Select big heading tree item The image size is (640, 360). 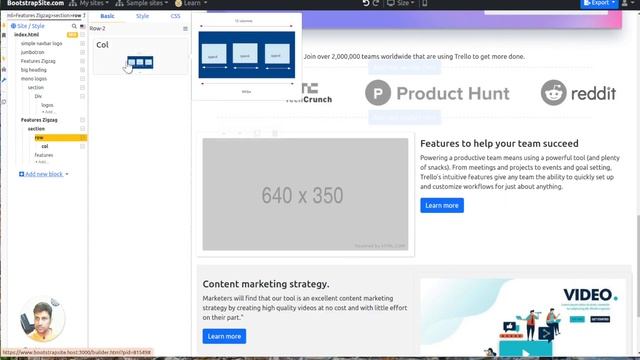(34, 70)
